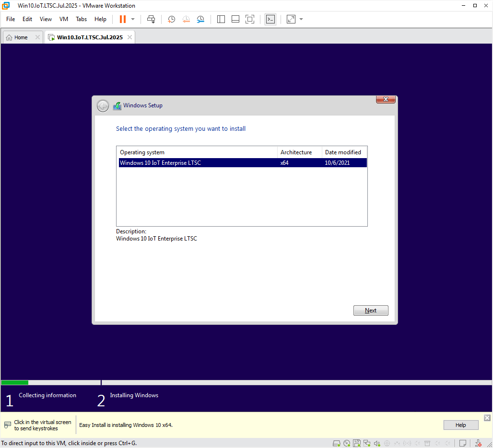
Task: Click the Operating system column header
Action: [197, 152]
